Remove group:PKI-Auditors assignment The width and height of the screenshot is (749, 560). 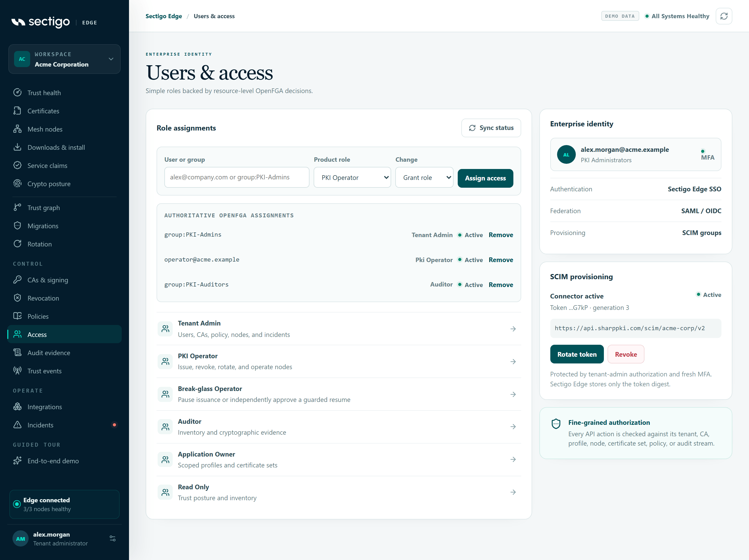click(x=501, y=285)
